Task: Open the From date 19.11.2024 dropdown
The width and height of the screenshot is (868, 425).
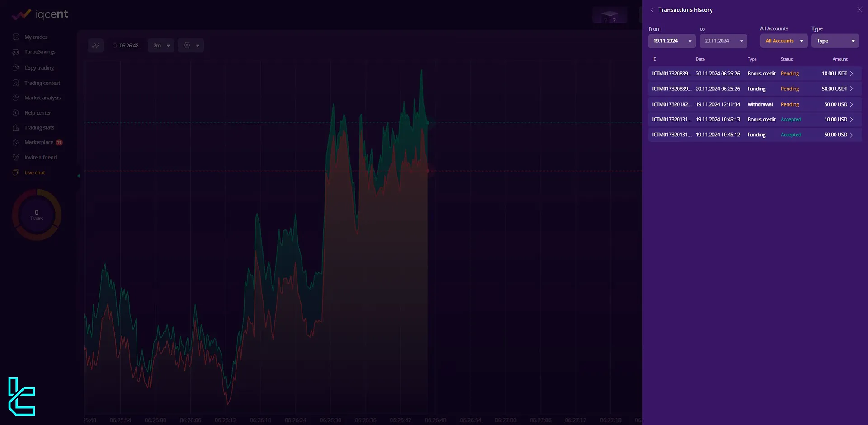Action: (x=672, y=41)
